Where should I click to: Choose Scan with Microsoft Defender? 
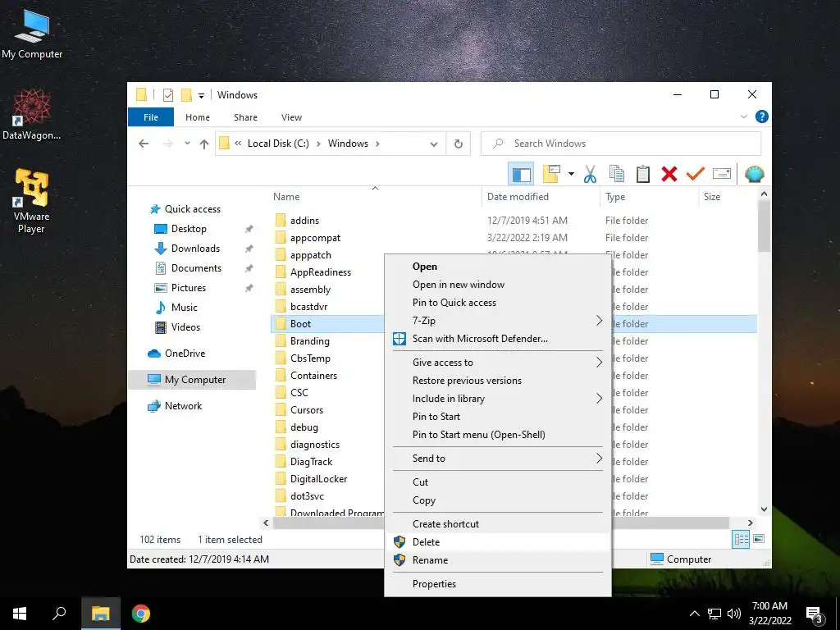[497, 339]
